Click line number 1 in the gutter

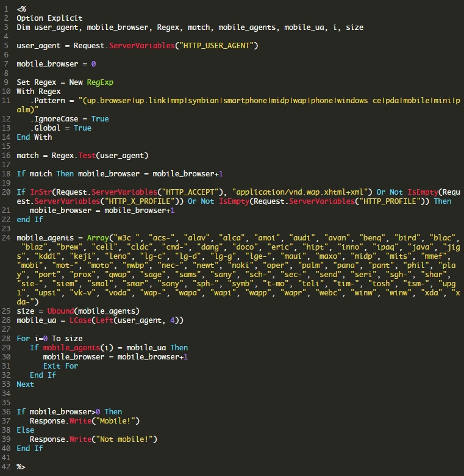(x=6, y=9)
